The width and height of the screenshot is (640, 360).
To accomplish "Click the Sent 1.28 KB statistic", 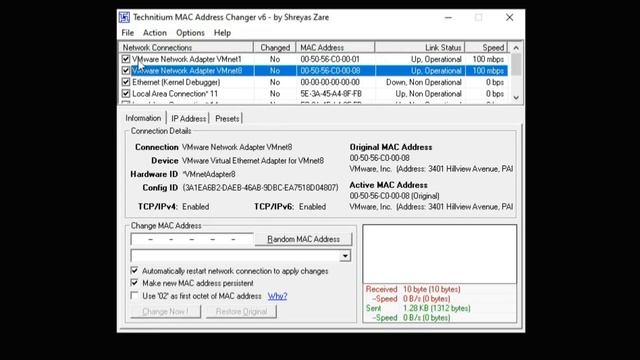I will [x=418, y=308].
